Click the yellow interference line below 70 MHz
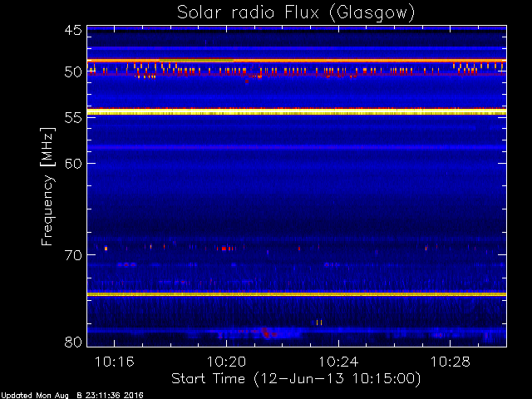This screenshot has height=399, width=532. click(297, 294)
